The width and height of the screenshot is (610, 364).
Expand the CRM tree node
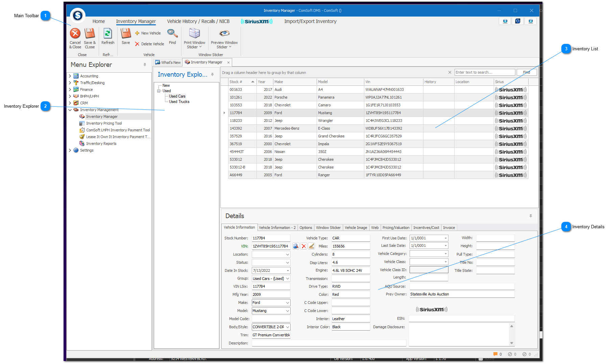70,103
